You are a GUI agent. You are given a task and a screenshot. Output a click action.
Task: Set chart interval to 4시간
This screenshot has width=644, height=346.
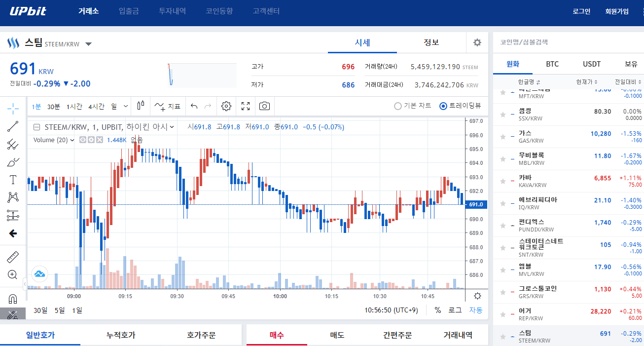96,106
